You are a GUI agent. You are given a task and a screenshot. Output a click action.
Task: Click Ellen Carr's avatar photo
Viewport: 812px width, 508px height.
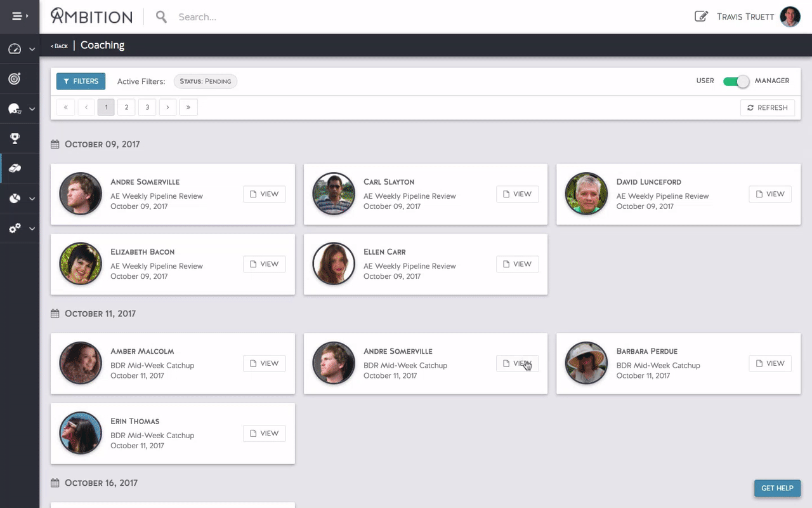click(334, 264)
